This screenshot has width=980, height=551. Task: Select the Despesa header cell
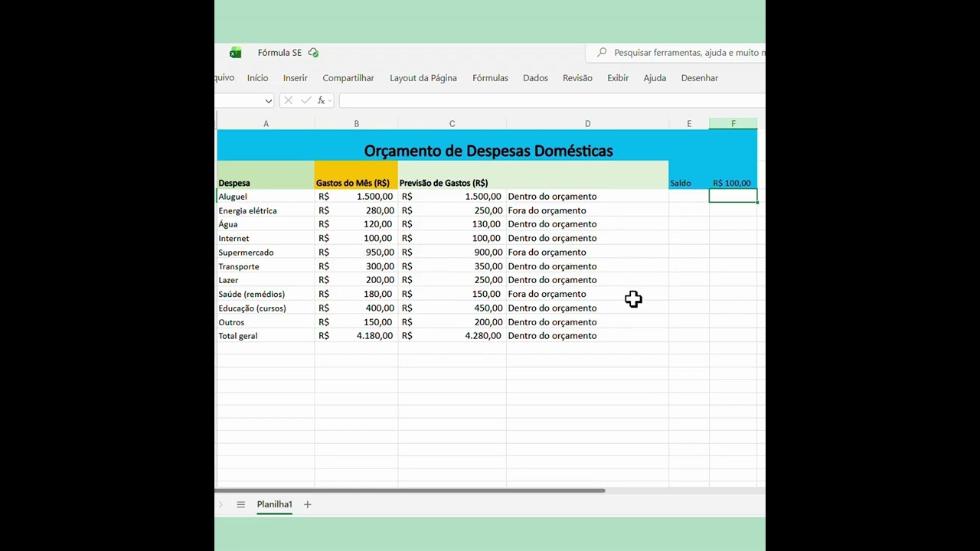pyautogui.click(x=266, y=175)
